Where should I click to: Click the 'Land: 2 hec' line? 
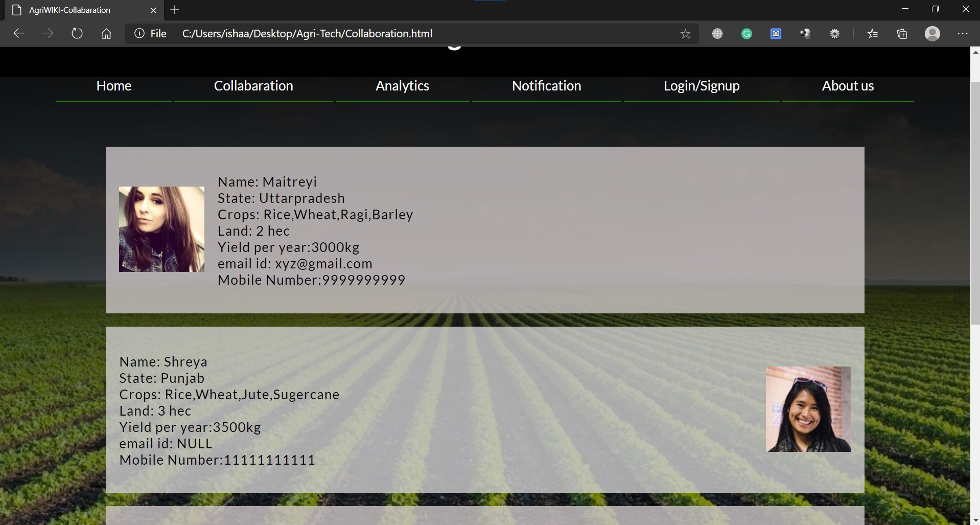point(253,231)
